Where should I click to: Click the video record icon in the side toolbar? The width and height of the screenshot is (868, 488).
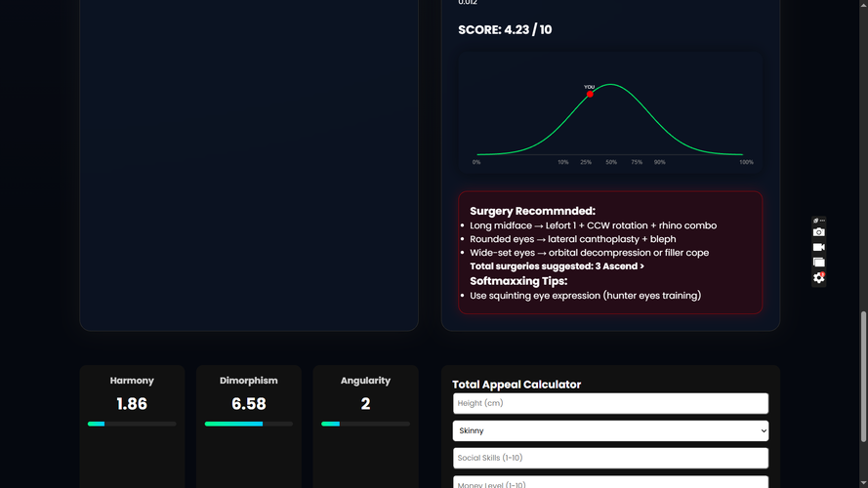click(x=819, y=247)
